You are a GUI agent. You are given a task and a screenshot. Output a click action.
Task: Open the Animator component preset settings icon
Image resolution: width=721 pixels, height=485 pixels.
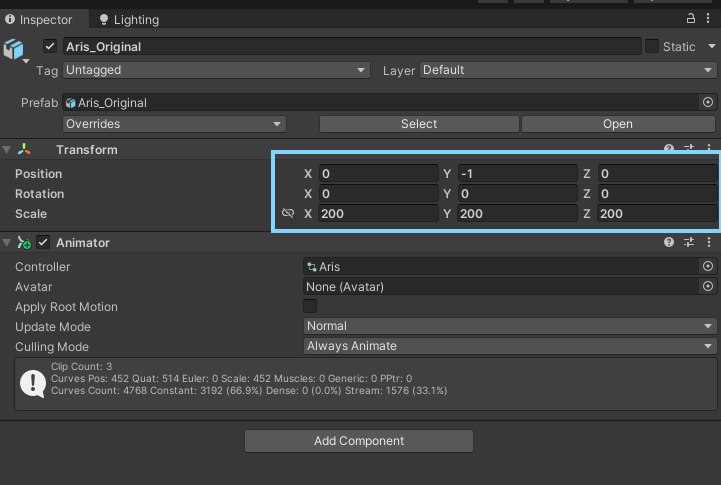point(689,242)
